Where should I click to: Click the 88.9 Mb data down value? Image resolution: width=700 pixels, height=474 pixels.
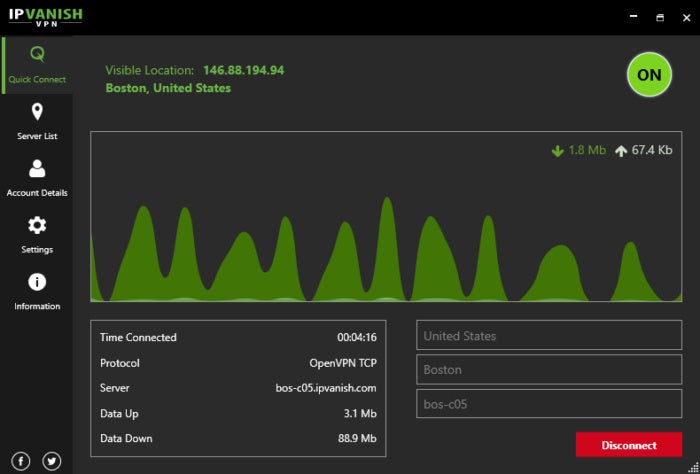[x=357, y=439]
